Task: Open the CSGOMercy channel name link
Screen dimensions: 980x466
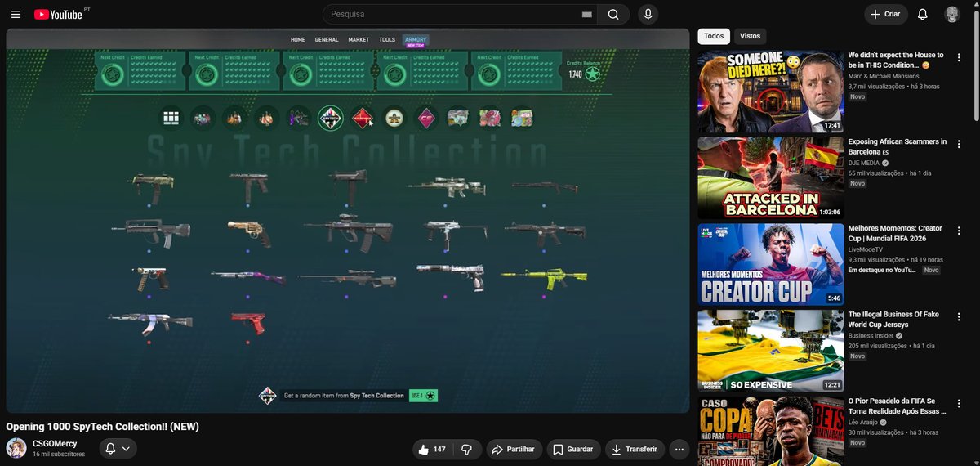Action: point(55,444)
